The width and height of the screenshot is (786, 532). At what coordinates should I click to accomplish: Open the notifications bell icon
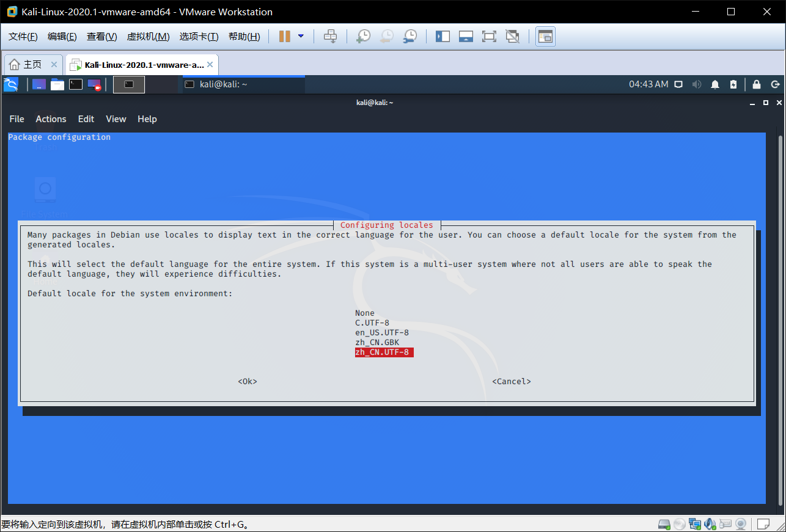pos(715,84)
